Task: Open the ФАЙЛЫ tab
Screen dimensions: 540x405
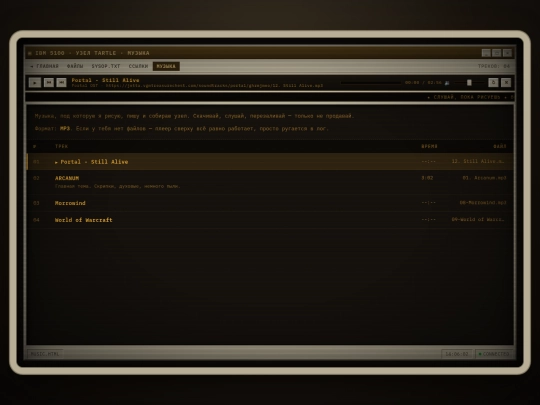Action: tap(75, 66)
